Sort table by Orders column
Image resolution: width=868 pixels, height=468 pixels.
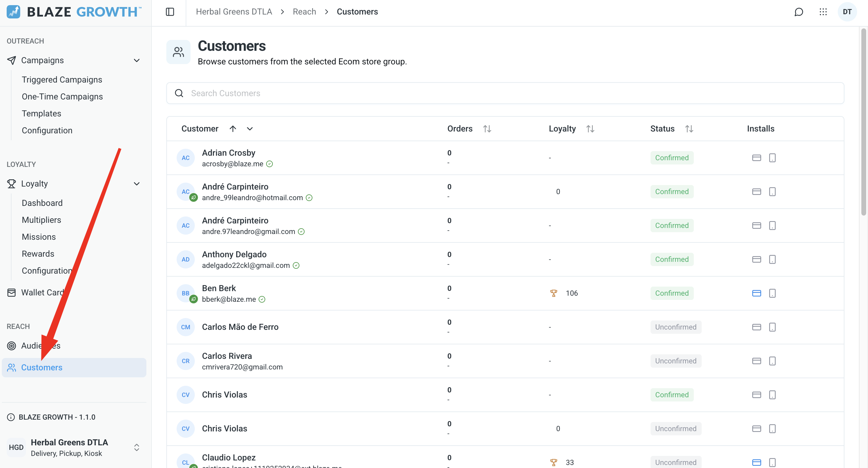[x=487, y=129]
